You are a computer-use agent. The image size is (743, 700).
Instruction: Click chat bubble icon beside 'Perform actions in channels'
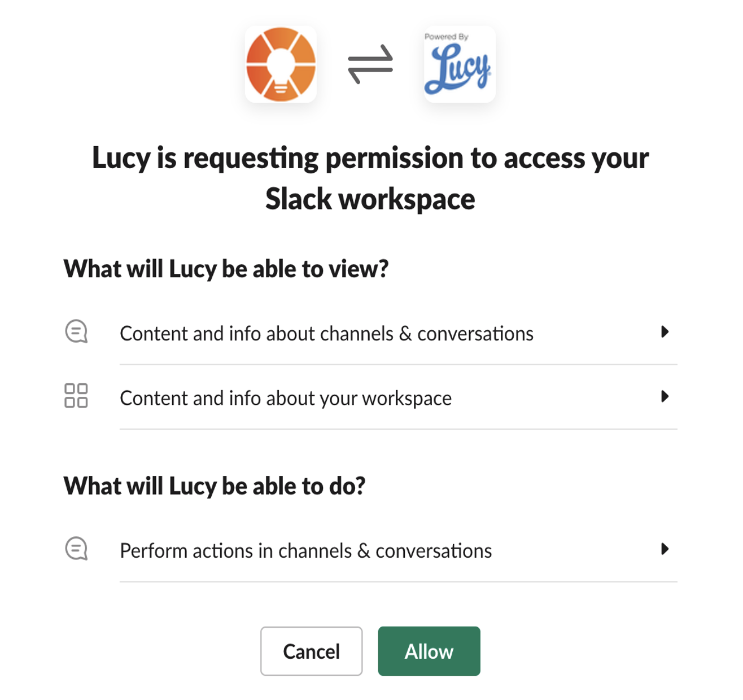[x=76, y=549]
